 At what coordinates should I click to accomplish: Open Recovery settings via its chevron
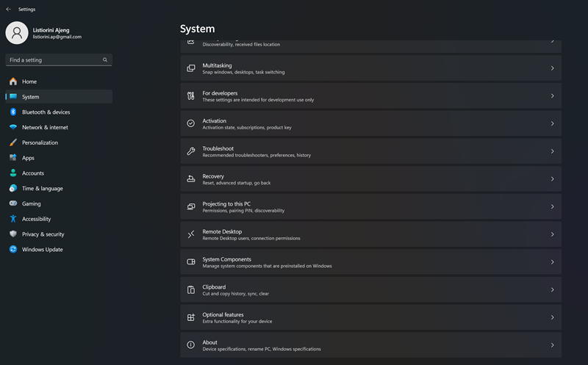coord(552,179)
